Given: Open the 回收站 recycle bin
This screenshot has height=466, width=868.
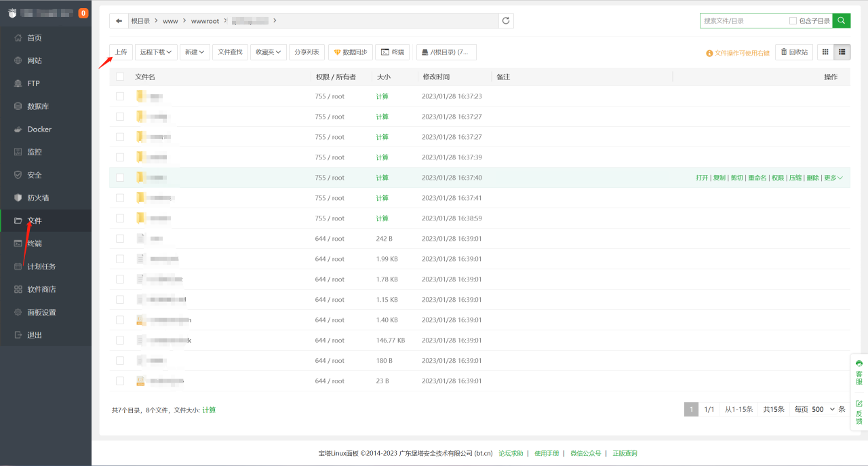Looking at the screenshot, I should pos(794,52).
